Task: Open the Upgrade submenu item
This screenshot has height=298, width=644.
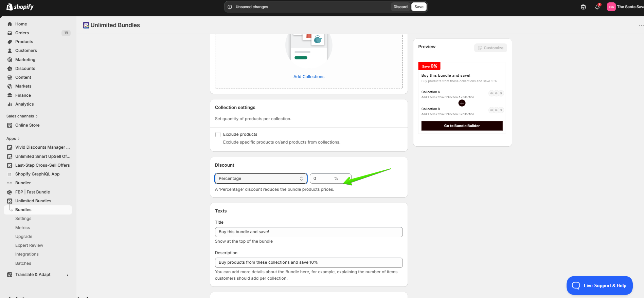Action: click(x=24, y=237)
